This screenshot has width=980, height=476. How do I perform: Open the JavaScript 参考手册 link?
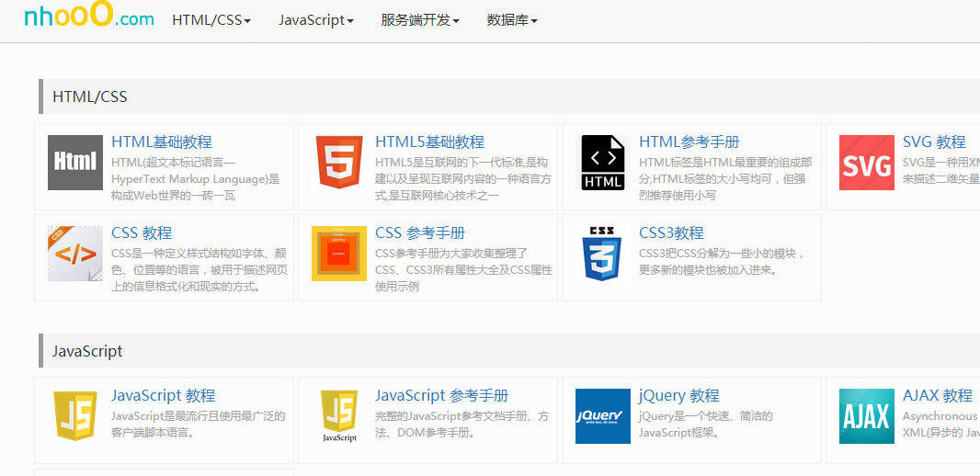(x=442, y=395)
